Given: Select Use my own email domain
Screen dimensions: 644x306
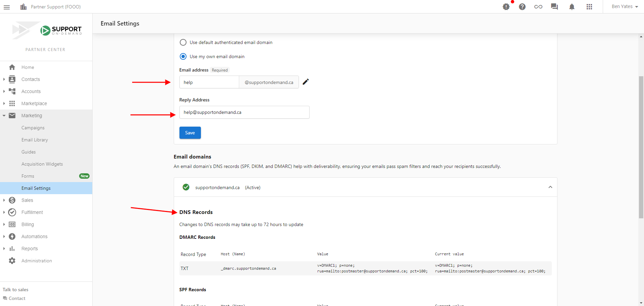Looking at the screenshot, I should click(183, 56).
